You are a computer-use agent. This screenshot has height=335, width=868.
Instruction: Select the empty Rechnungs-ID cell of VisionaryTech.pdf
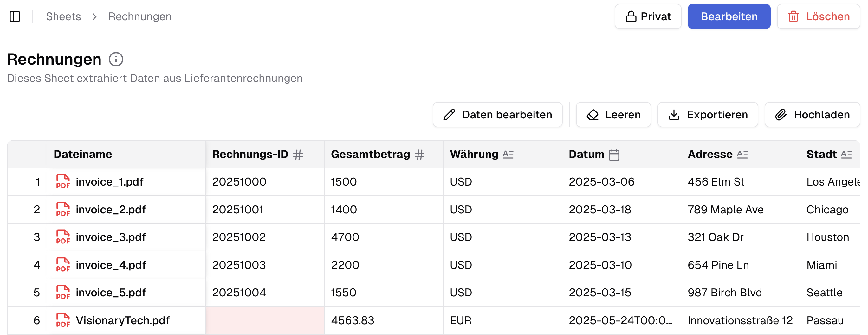point(265,320)
